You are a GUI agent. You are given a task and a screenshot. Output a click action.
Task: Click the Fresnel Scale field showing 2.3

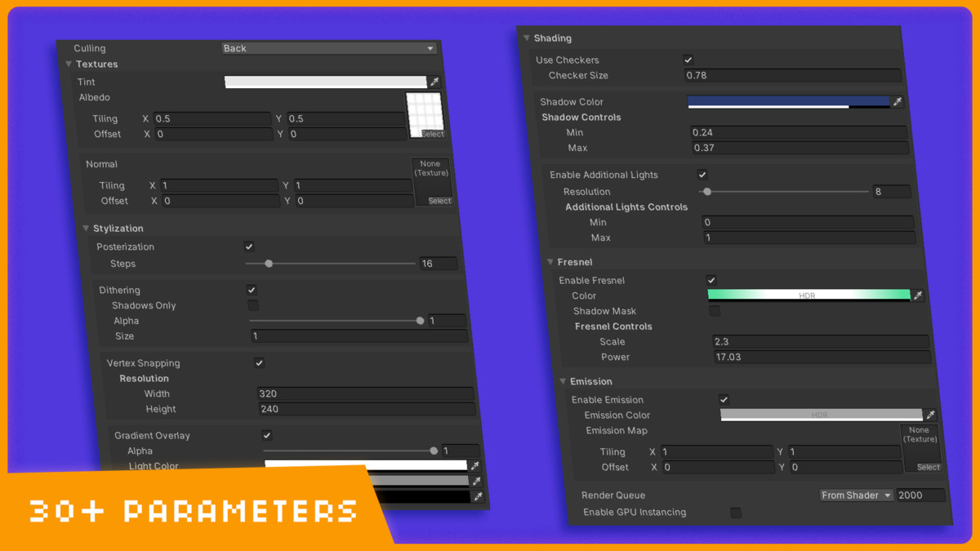821,342
